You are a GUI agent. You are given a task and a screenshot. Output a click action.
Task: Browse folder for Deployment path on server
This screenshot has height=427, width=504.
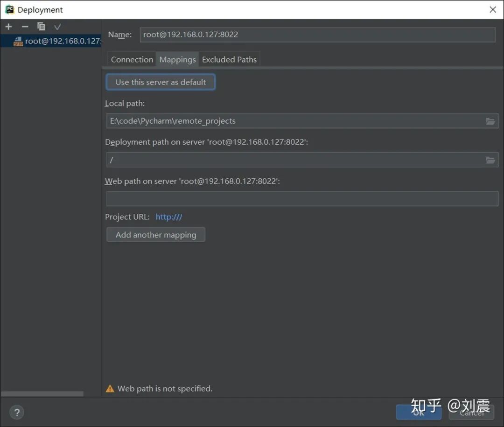(x=490, y=160)
